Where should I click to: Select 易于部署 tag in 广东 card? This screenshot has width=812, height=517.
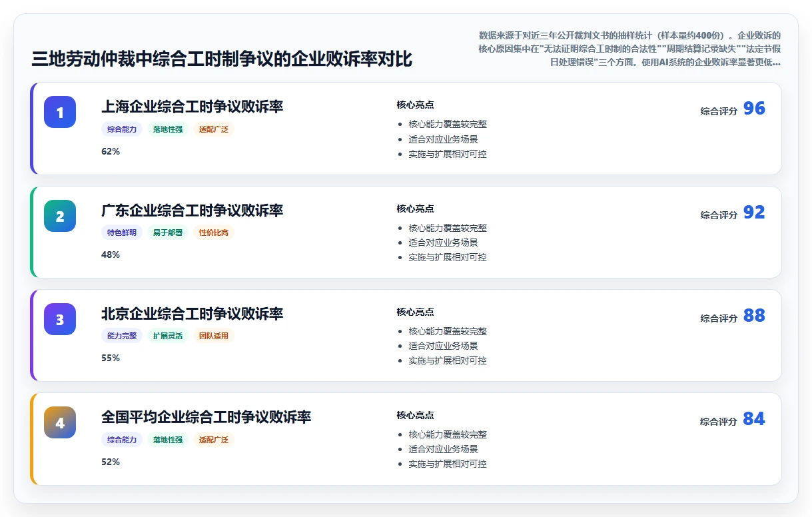(168, 233)
